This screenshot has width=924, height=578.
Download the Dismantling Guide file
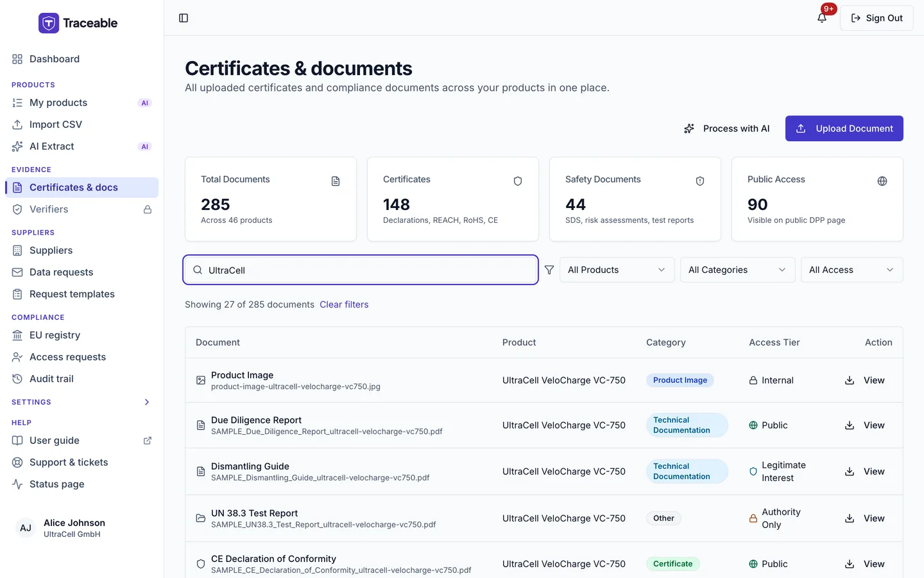click(x=850, y=471)
